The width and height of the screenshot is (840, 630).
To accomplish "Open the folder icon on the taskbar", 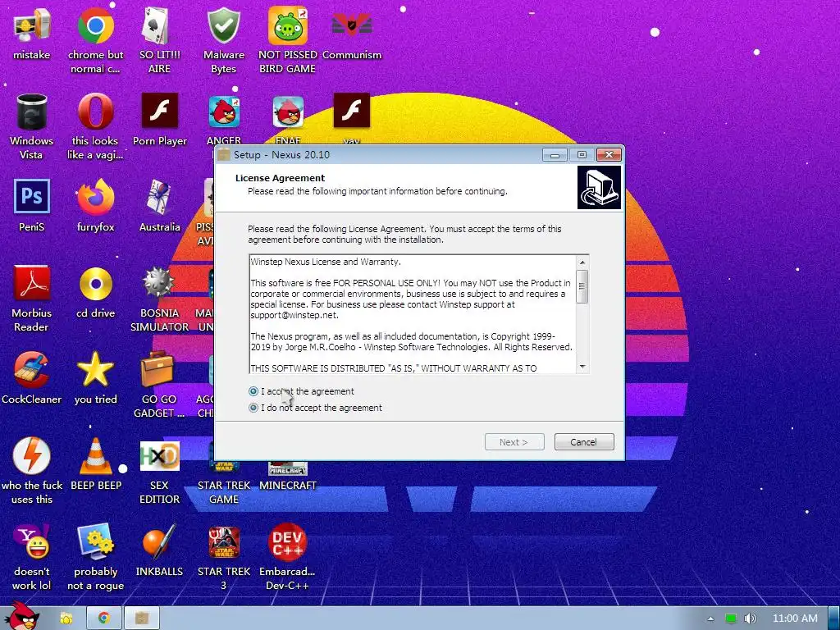I will pyautogui.click(x=66, y=619).
